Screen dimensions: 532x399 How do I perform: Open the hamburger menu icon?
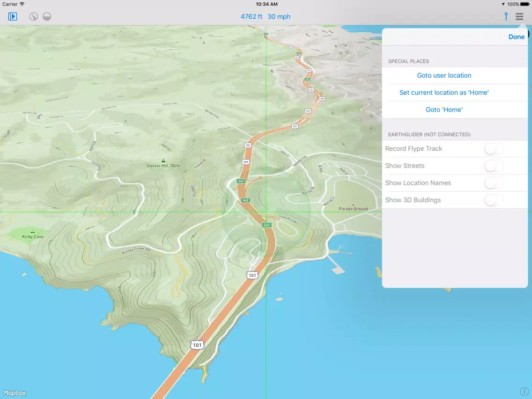pyautogui.click(x=519, y=16)
